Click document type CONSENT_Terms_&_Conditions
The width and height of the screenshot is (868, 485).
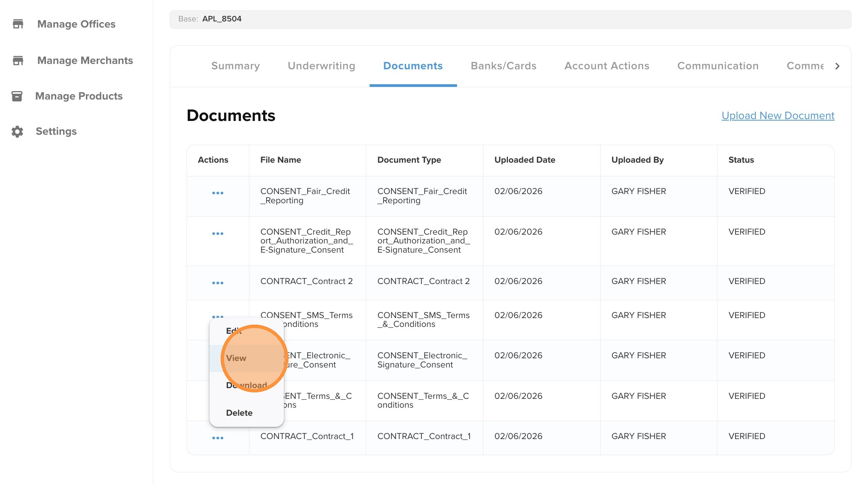click(423, 400)
